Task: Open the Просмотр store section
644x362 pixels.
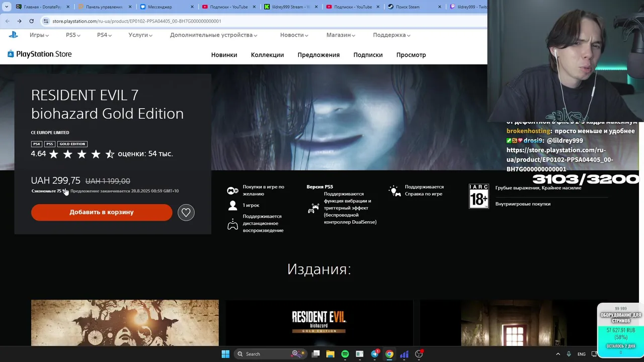Action: [x=411, y=55]
